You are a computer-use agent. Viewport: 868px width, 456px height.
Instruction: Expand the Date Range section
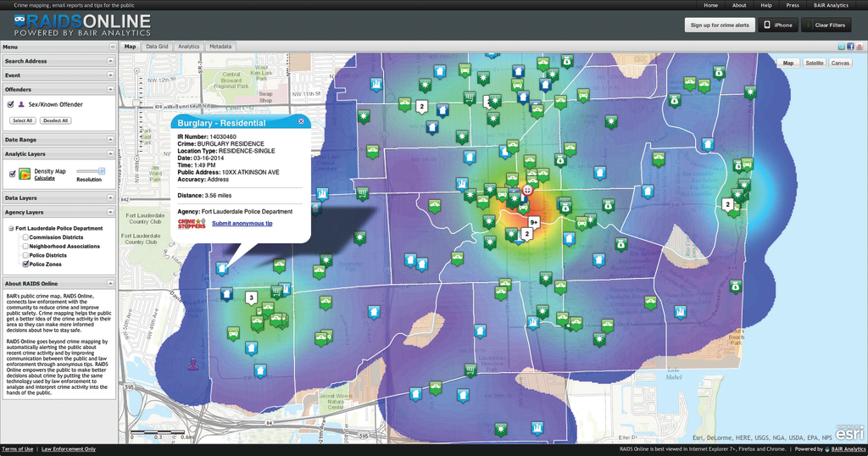[111, 139]
